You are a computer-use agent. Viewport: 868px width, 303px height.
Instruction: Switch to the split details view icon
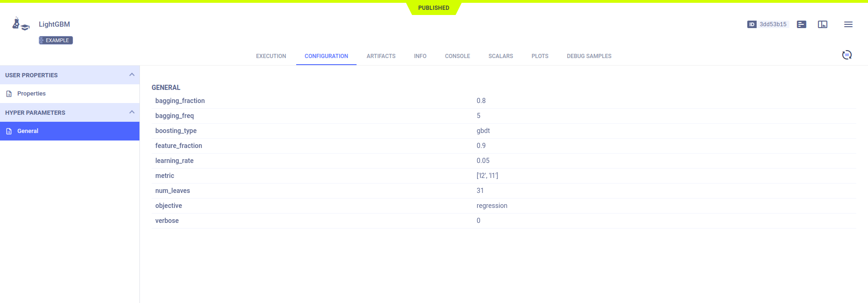tap(822, 24)
